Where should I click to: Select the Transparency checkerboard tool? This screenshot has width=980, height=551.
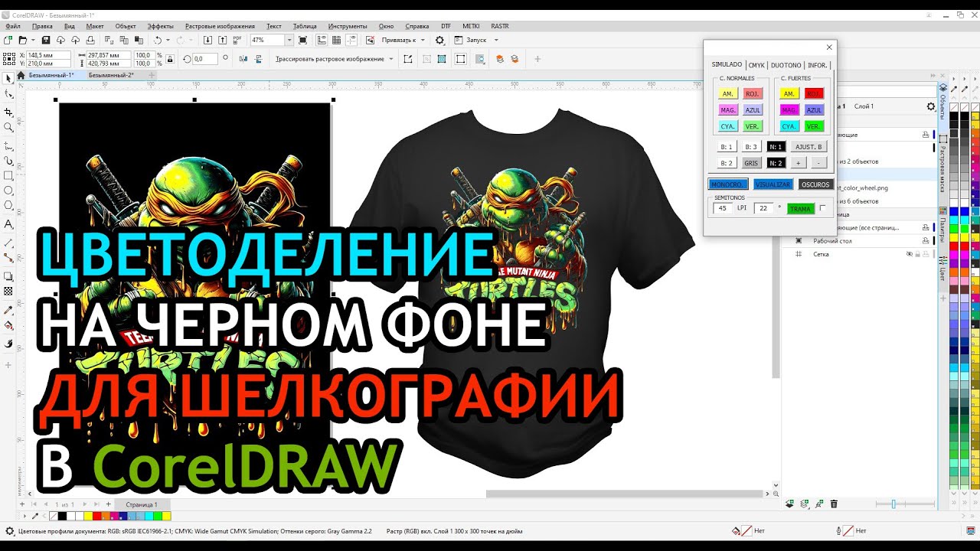pyautogui.click(x=8, y=291)
